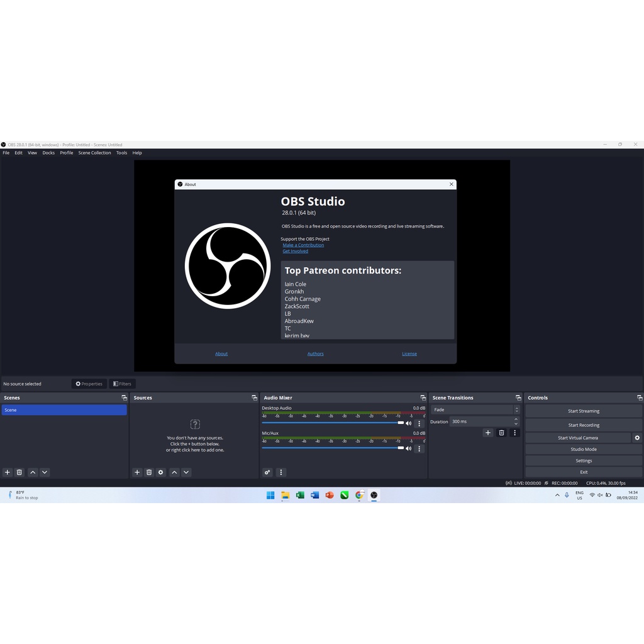Remove selected scene using trash icon
The width and height of the screenshot is (644, 644).
[19, 472]
